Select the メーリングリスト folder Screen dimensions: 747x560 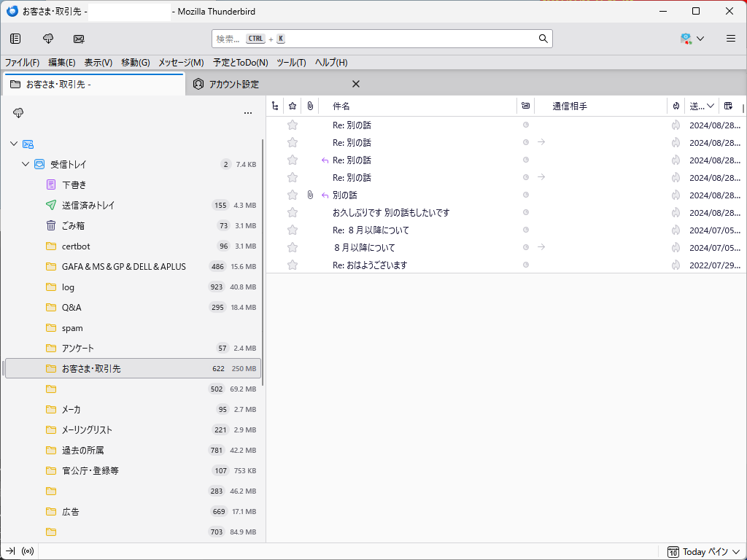pos(133,429)
